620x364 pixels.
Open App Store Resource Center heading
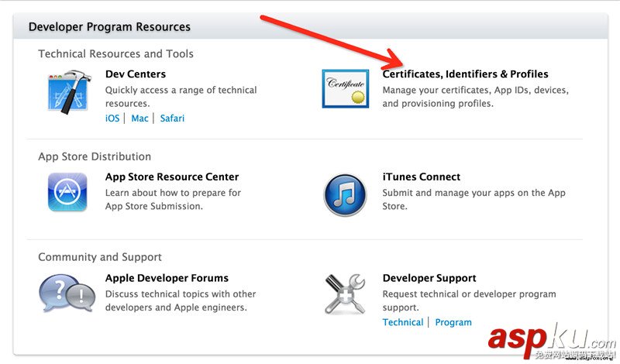point(172,177)
